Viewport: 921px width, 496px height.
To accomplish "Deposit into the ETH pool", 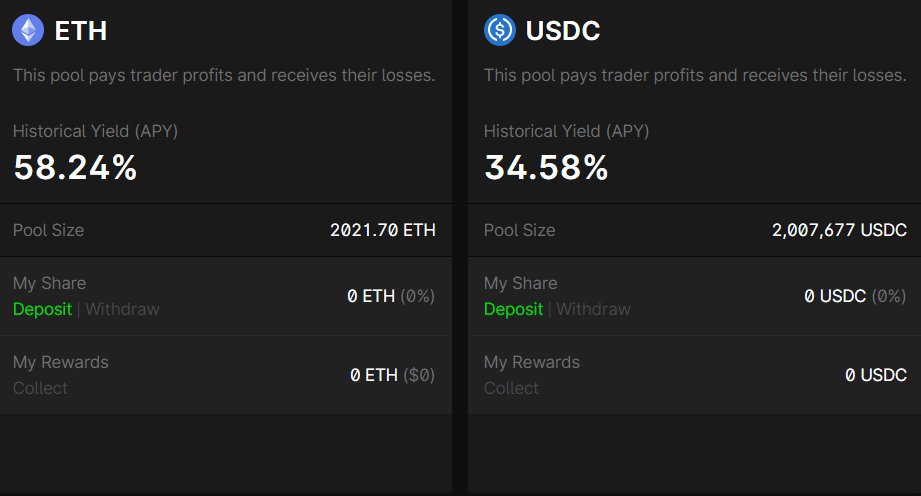I will point(42,309).
